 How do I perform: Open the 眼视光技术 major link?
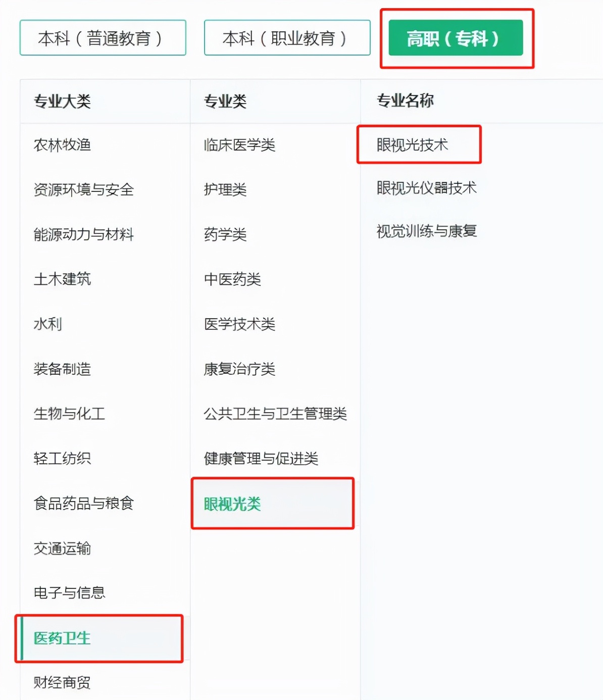click(412, 145)
